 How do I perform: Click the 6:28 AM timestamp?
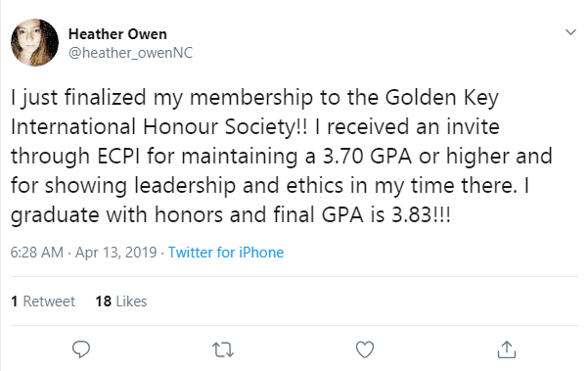[x=37, y=253]
